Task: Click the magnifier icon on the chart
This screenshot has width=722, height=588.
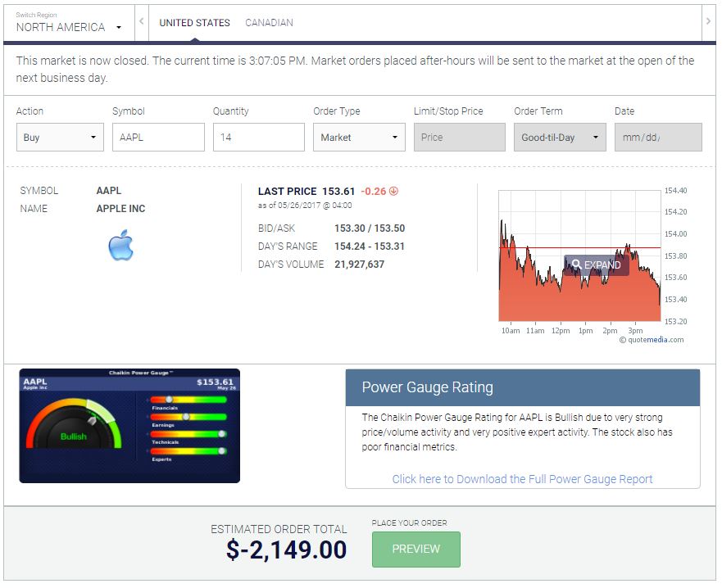Action: [x=576, y=265]
